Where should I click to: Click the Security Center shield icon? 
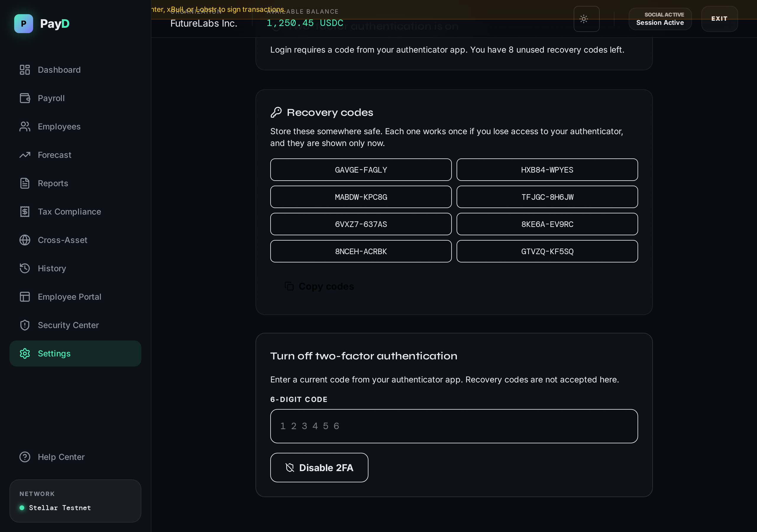pyautogui.click(x=25, y=325)
